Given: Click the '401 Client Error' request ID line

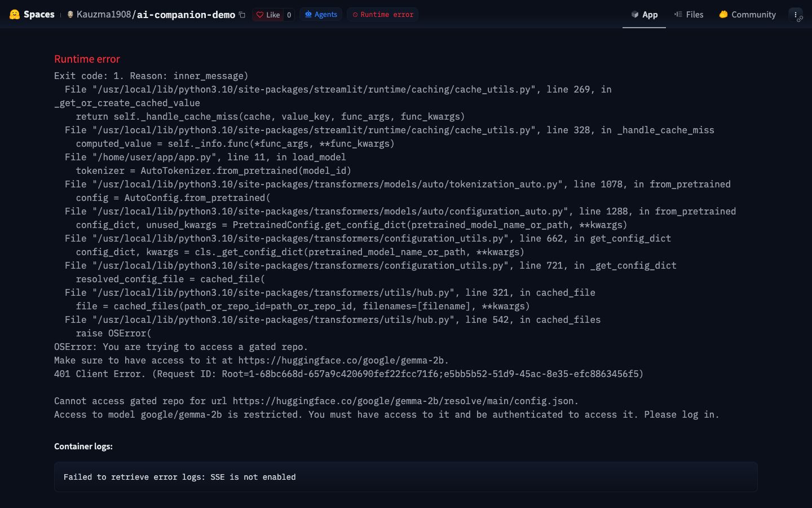Looking at the screenshot, I should tap(348, 374).
